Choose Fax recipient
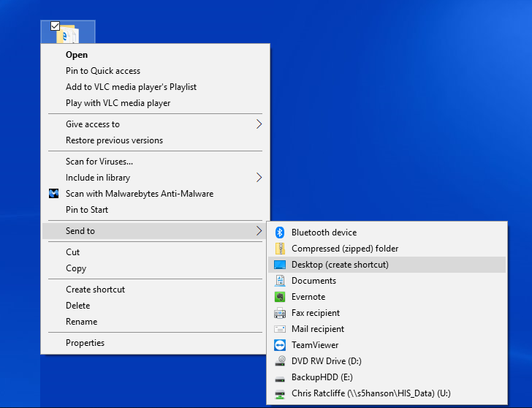 pos(387,313)
